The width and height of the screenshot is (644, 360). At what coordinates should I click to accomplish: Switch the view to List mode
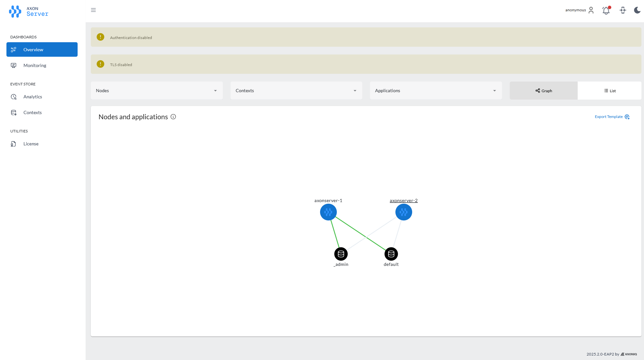(x=610, y=91)
